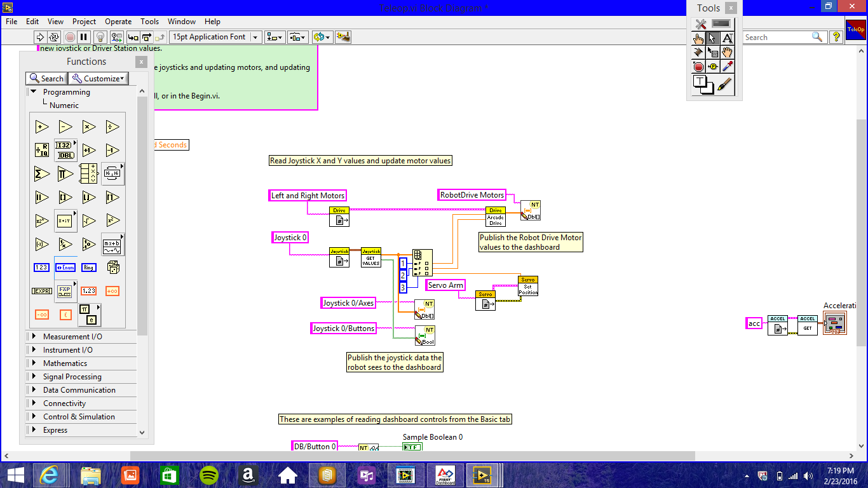Pick the Increment (+1) function

coord(89,150)
